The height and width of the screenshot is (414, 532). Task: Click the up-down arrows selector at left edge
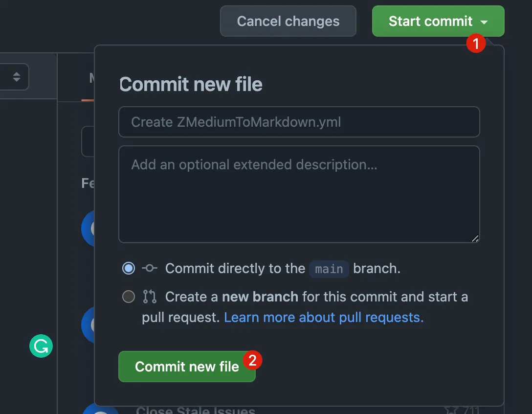[x=17, y=77]
